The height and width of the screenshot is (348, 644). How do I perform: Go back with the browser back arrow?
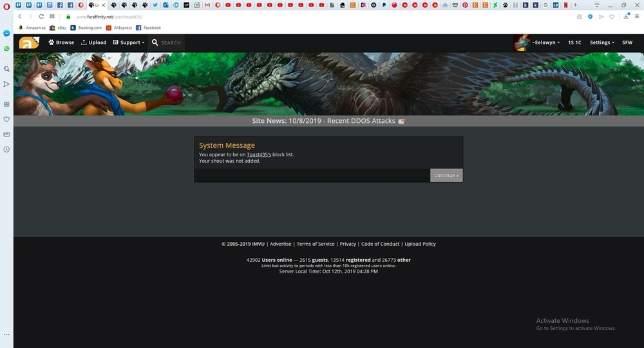pos(20,17)
